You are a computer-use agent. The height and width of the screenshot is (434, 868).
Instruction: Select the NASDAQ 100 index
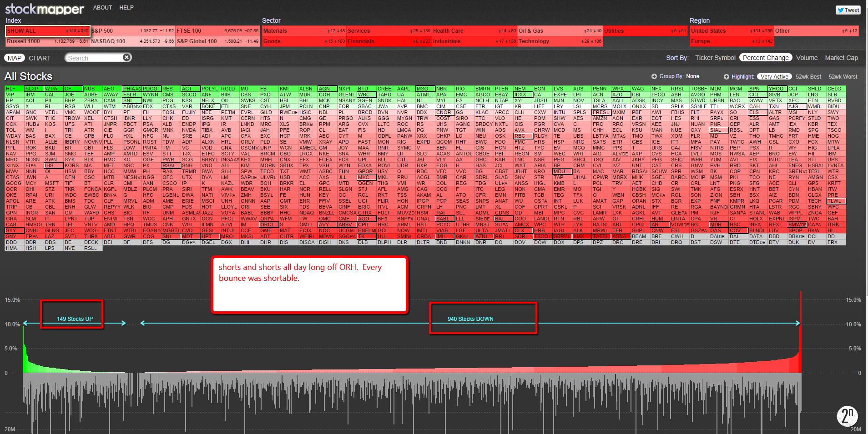click(x=132, y=41)
